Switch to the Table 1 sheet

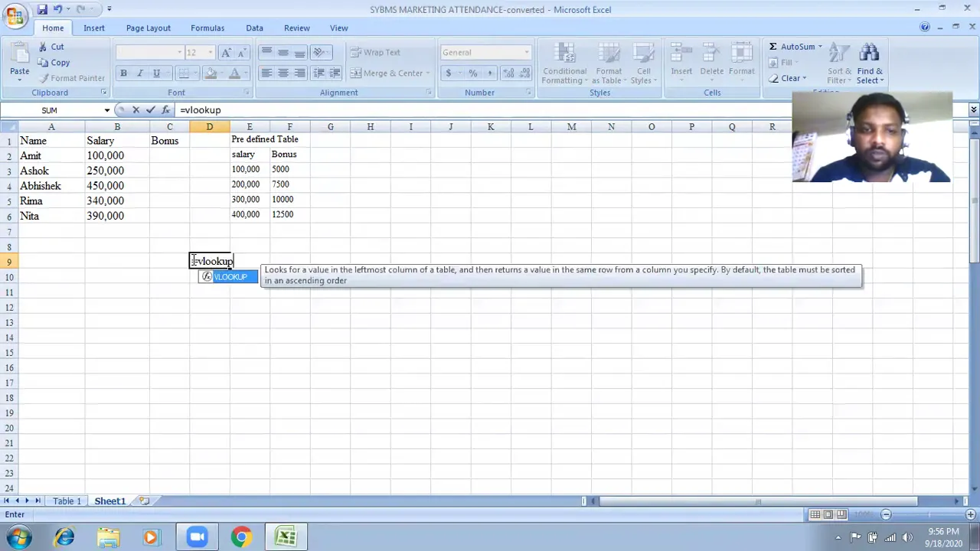[67, 501]
